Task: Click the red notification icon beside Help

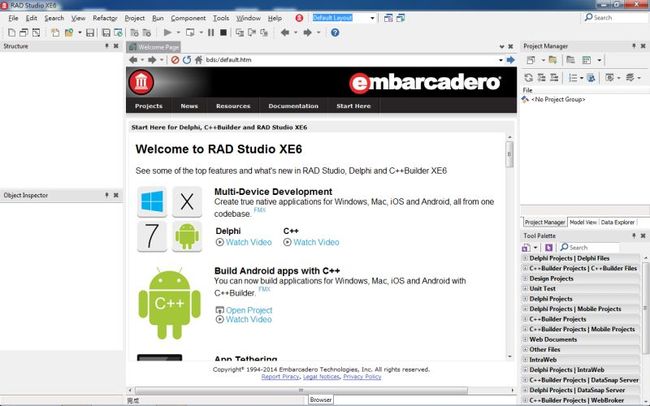Action: pyautogui.click(x=299, y=18)
